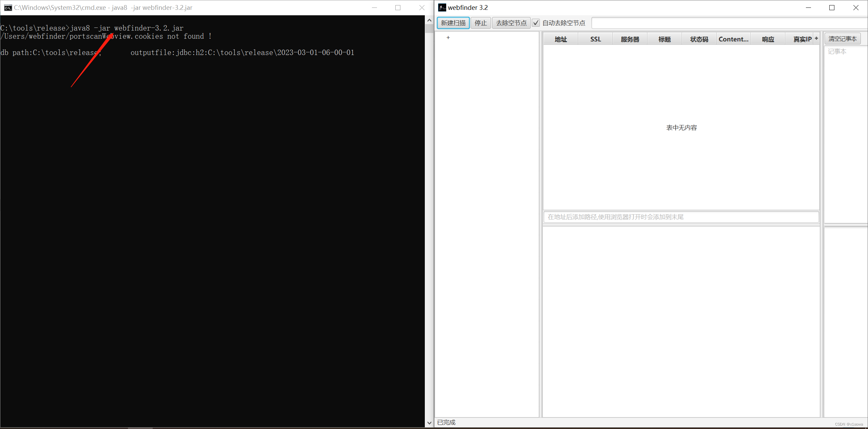The width and height of the screenshot is (868, 429).
Task: Click the 新建扫描 button
Action: coord(453,23)
